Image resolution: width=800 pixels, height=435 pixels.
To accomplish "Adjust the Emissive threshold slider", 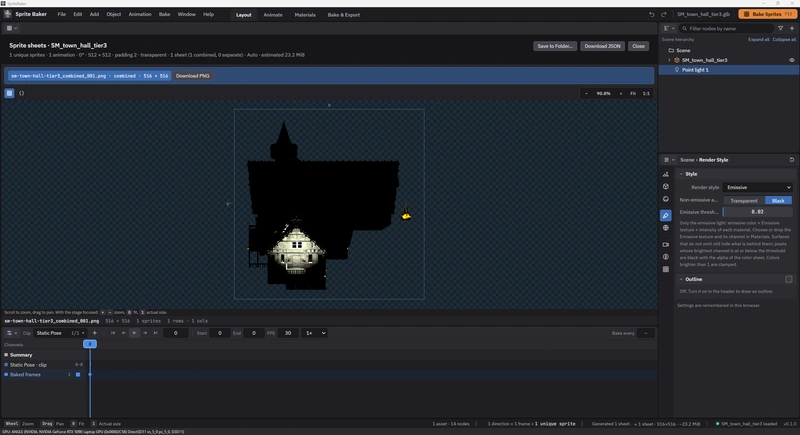I will pos(758,212).
